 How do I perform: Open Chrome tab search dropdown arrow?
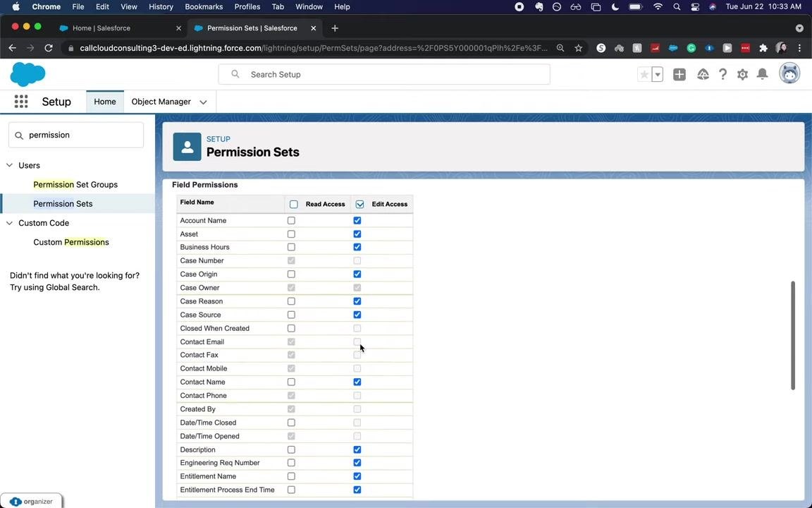[x=799, y=28]
